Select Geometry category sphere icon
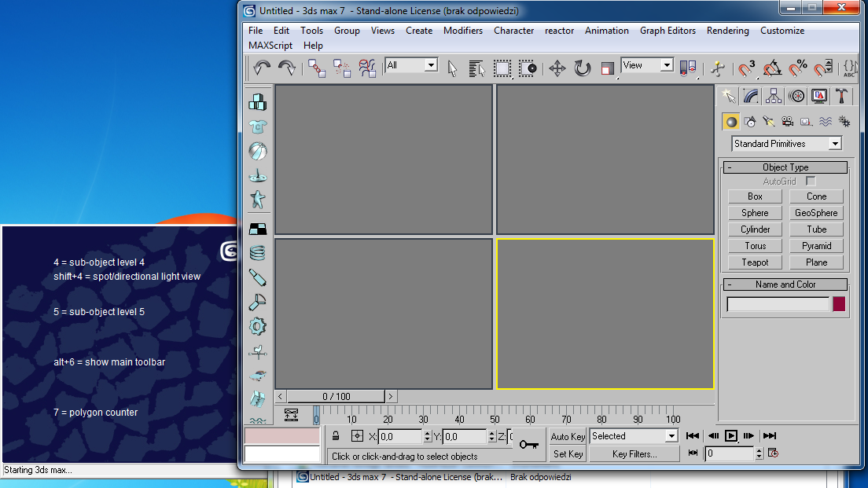868x488 pixels. point(731,122)
